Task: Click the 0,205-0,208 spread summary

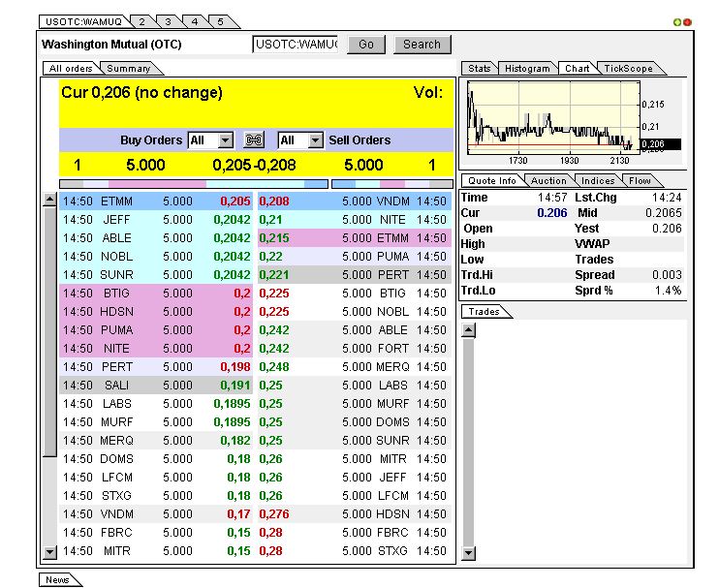Action: tap(254, 165)
